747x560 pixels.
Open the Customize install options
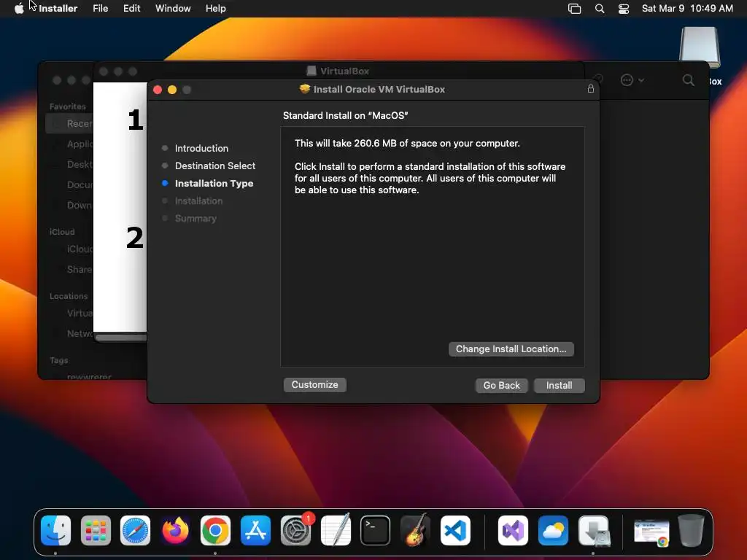314,385
